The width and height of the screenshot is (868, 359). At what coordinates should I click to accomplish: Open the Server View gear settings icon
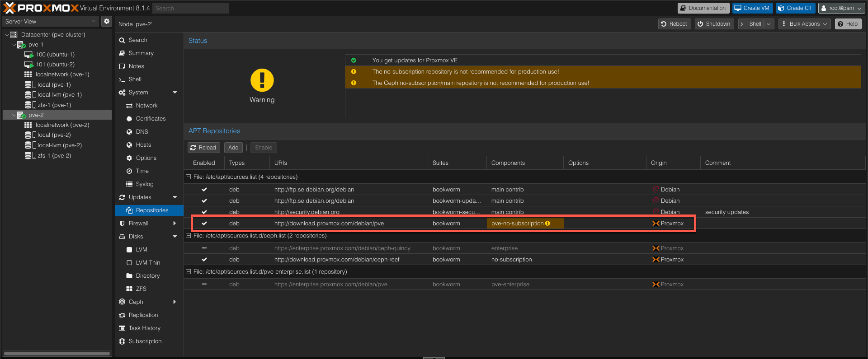pyautogui.click(x=107, y=21)
